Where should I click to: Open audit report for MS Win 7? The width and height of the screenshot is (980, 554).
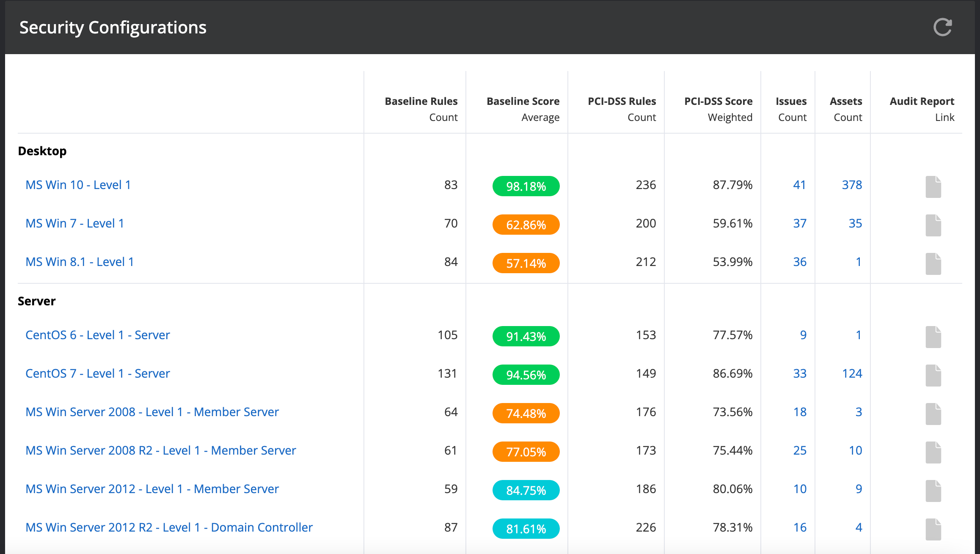coord(933,225)
